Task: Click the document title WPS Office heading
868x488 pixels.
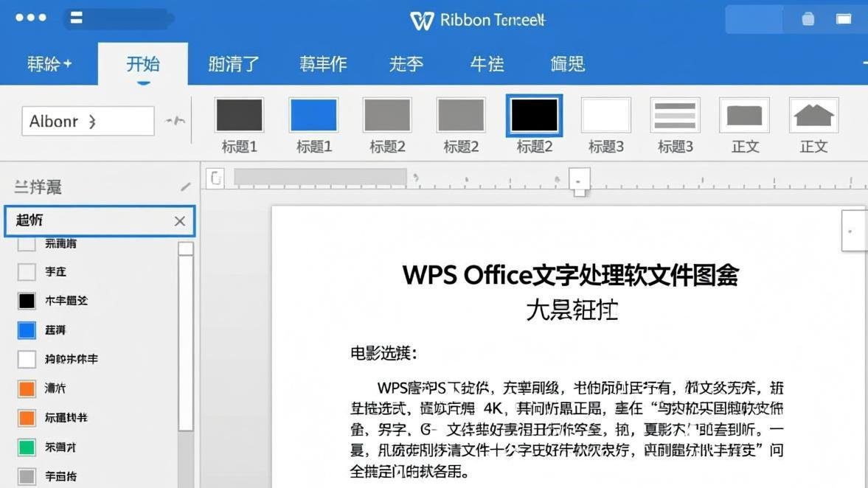Action: pos(570,275)
